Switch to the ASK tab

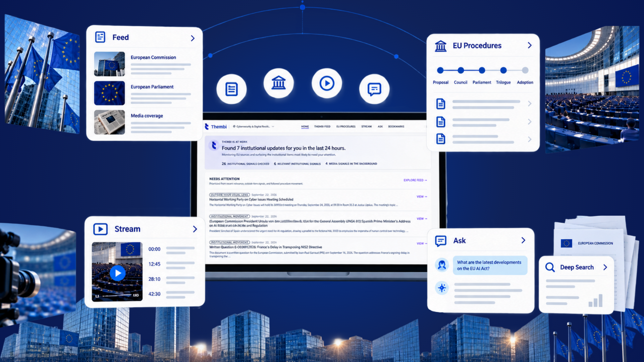coord(380,127)
